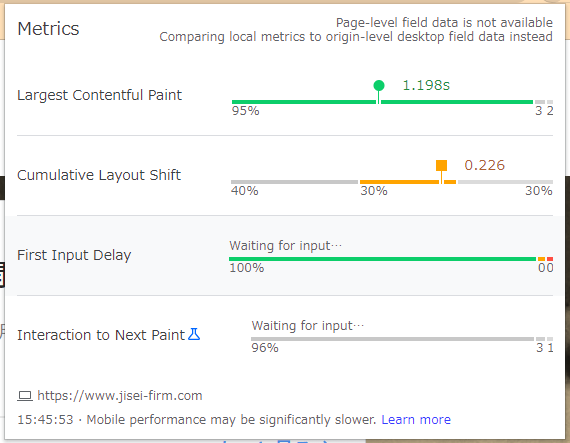Click the gray Interaction to Next Paint bar
This screenshot has height=443, width=570.
[392, 339]
